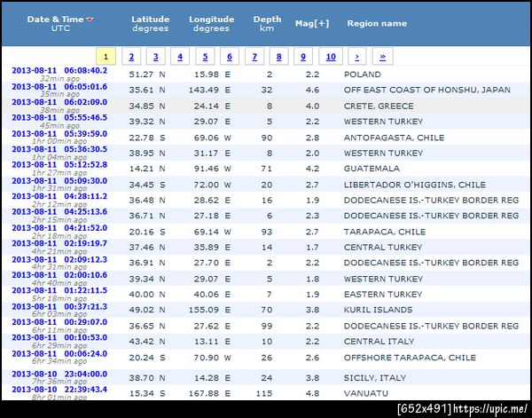The height and width of the screenshot is (418, 532).
Task: Open the 05:12:52.8 Guatemala earthquake entry
Action: click(59, 165)
